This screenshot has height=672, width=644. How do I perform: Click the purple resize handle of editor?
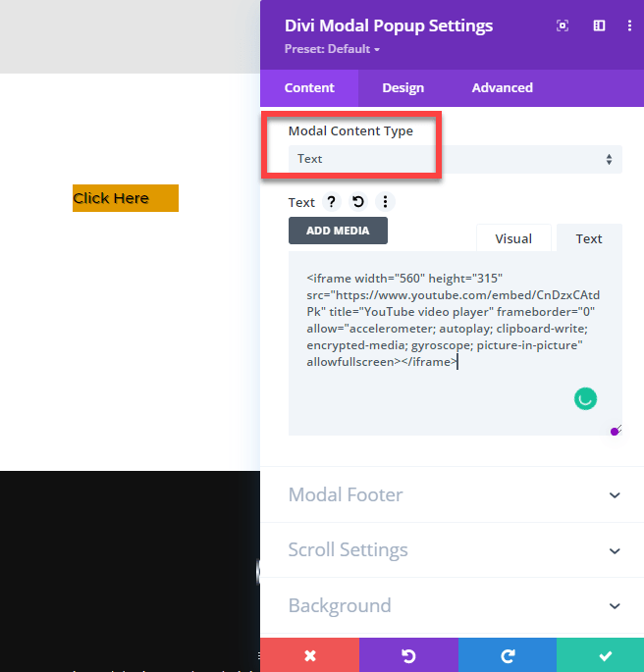point(616,431)
